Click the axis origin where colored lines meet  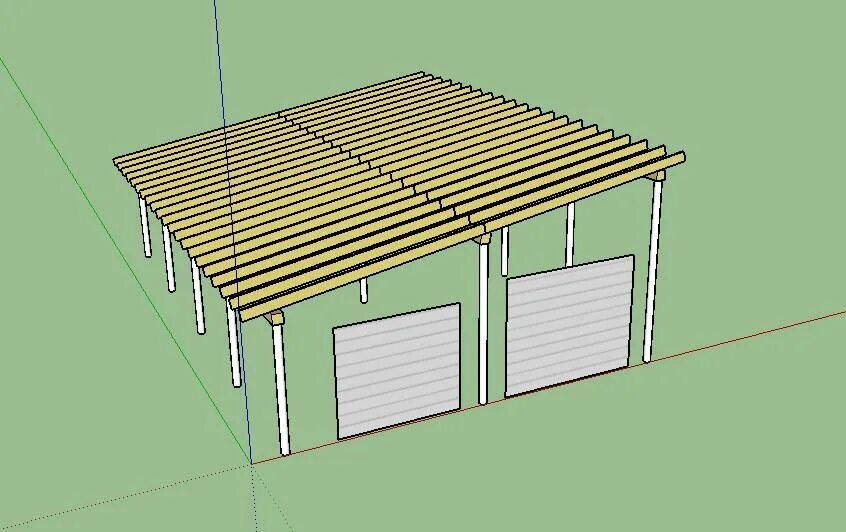pos(251,463)
